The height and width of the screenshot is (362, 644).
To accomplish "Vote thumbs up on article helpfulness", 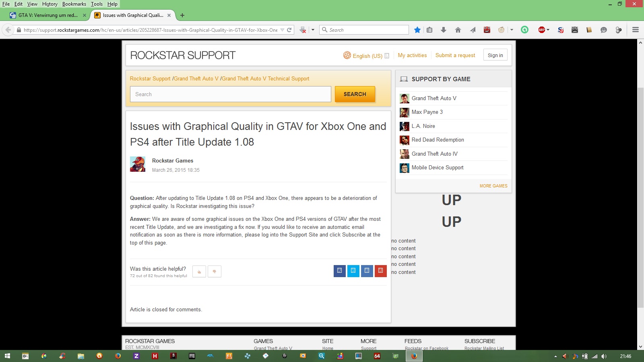I will point(199,271).
